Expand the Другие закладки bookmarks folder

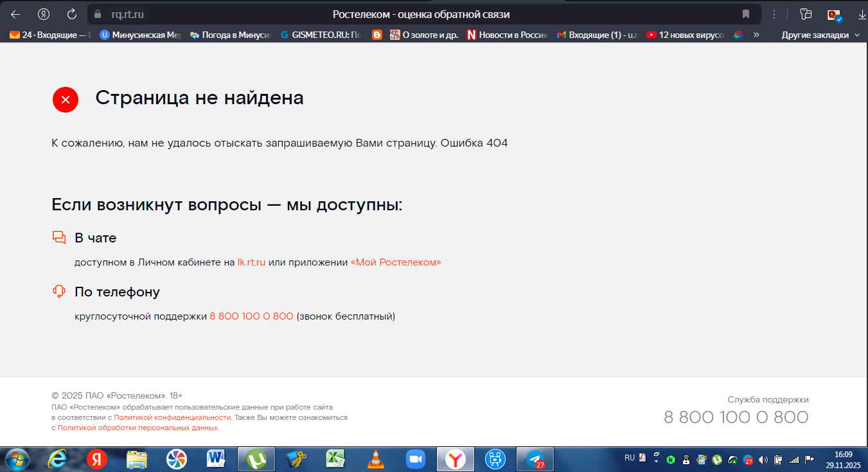point(820,35)
